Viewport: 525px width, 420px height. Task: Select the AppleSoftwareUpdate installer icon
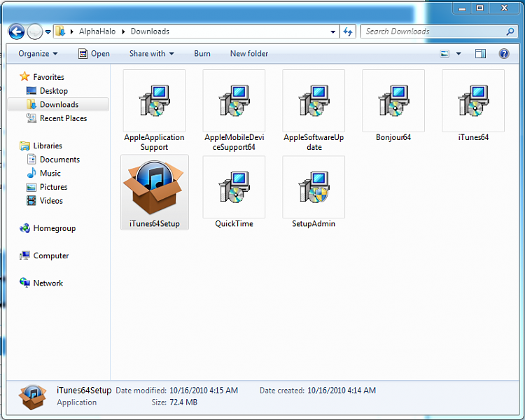point(314,101)
